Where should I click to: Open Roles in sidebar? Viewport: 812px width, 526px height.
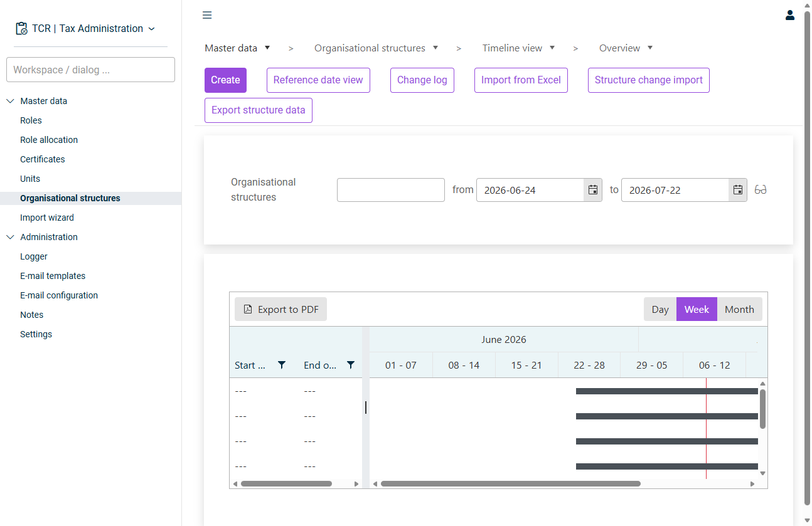(31, 120)
